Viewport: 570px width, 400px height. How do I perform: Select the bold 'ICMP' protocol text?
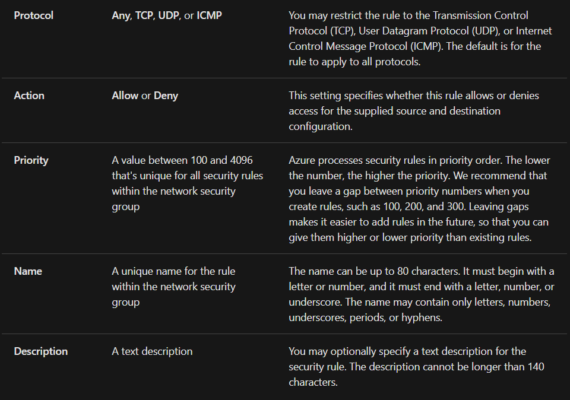209,16
